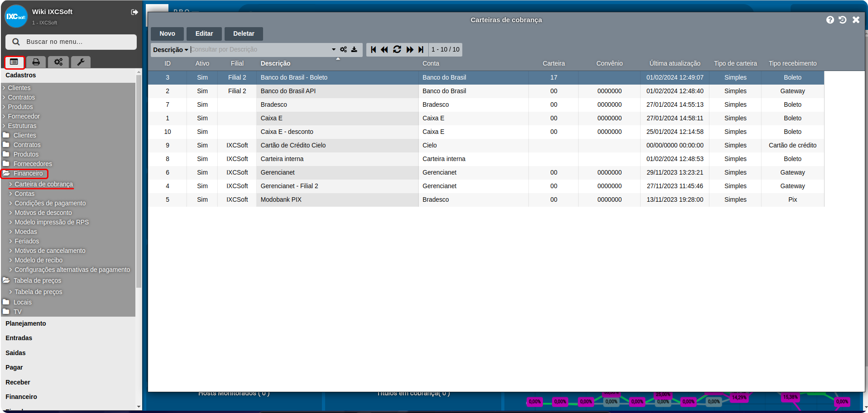Select the Modobank PIX row

click(486, 199)
